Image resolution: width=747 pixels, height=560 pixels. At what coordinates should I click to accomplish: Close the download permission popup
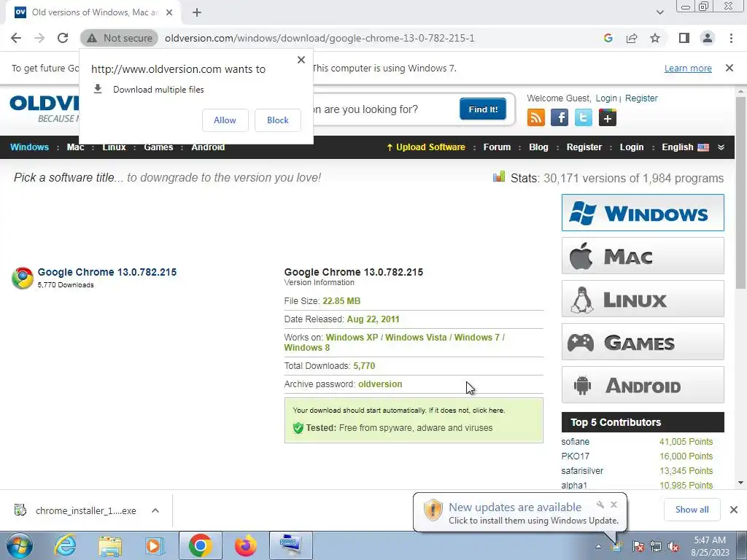pyautogui.click(x=301, y=60)
